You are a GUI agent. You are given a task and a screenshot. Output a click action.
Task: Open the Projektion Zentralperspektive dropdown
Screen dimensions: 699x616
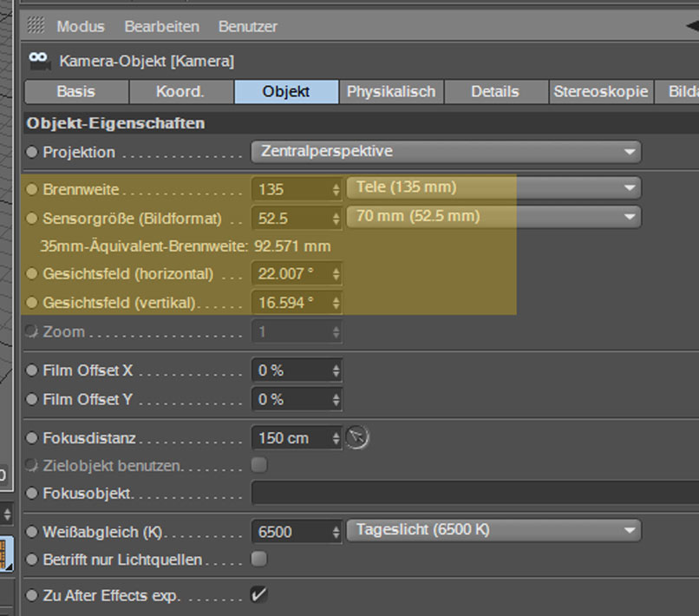point(447,152)
